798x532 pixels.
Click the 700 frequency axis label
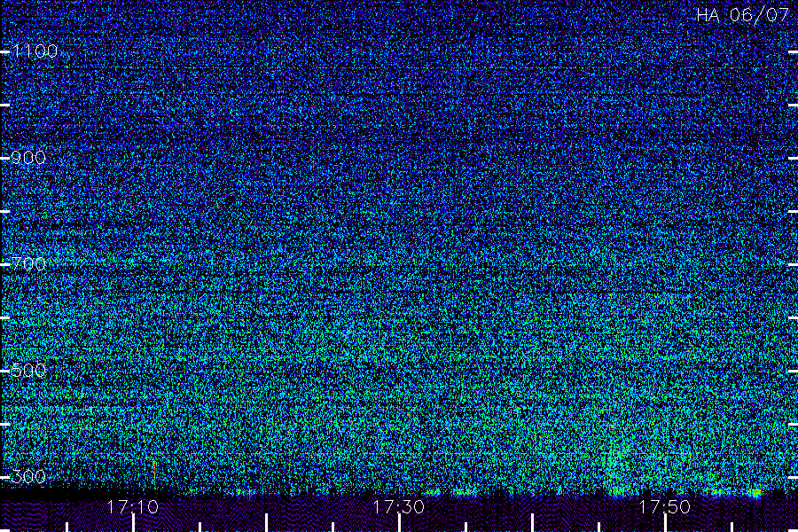28,264
